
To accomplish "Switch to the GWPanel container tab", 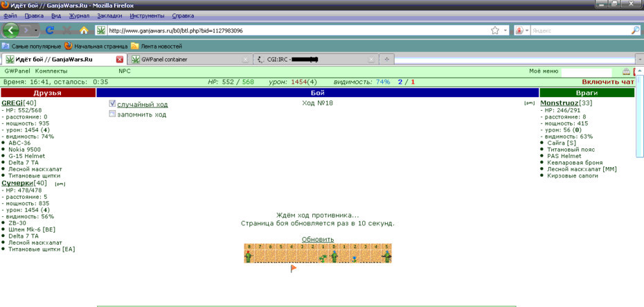I will pyautogui.click(x=189, y=60).
